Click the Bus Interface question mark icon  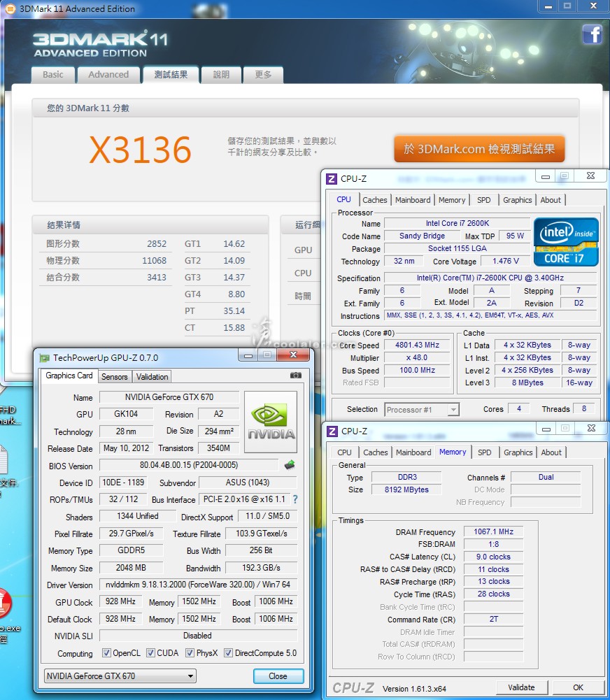coord(295,499)
